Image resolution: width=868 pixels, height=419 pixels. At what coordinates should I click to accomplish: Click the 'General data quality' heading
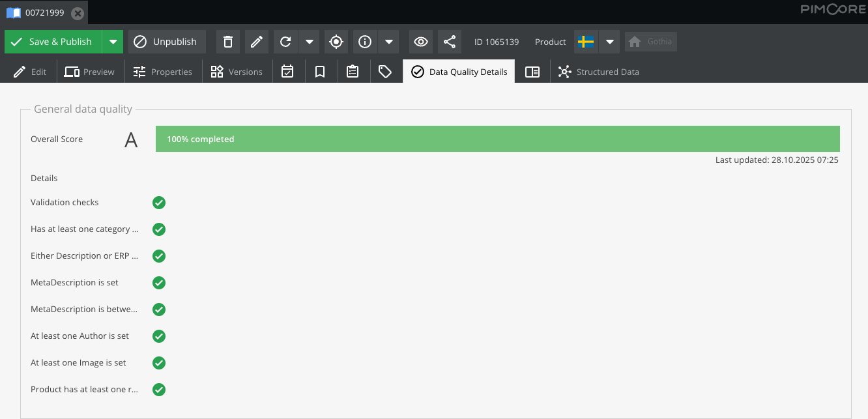click(83, 109)
